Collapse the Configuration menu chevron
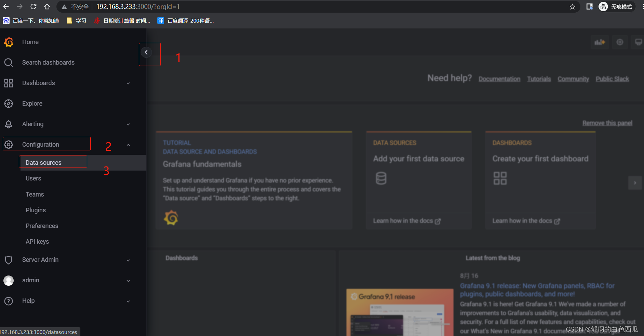644x336 pixels. click(x=128, y=145)
